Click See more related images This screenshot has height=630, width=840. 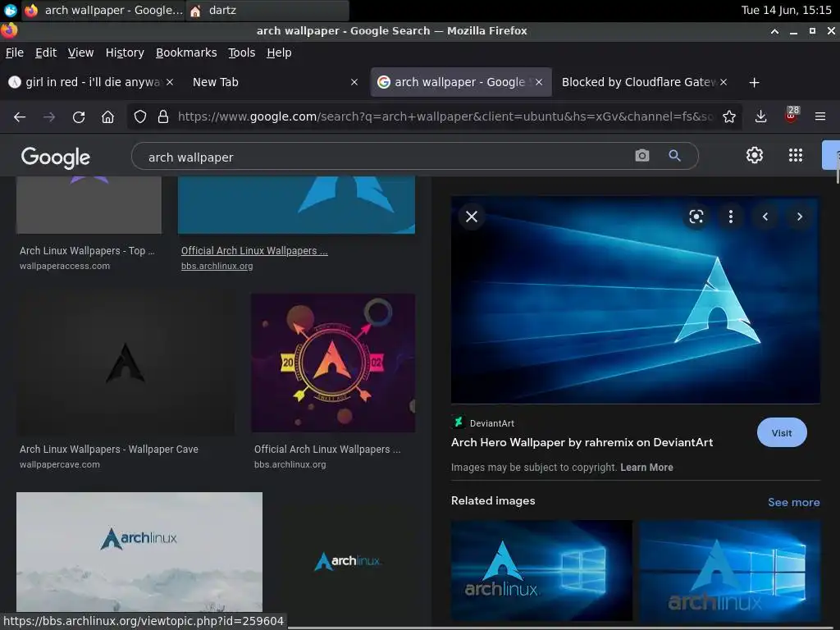793,502
